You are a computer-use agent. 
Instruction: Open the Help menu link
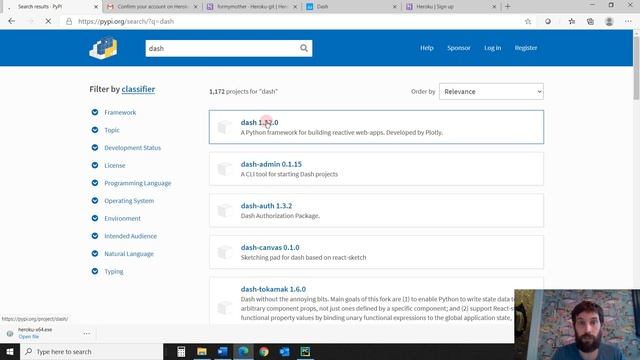click(427, 48)
